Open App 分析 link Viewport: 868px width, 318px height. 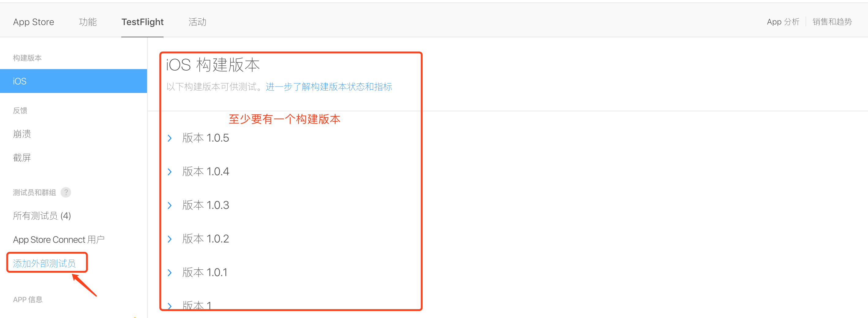tap(783, 22)
